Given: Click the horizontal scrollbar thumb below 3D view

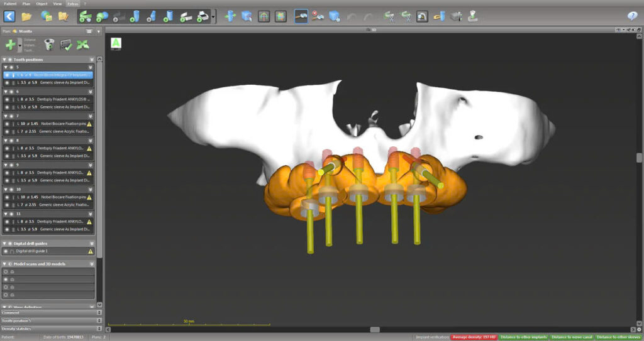Looking at the screenshot, I should [375, 329].
